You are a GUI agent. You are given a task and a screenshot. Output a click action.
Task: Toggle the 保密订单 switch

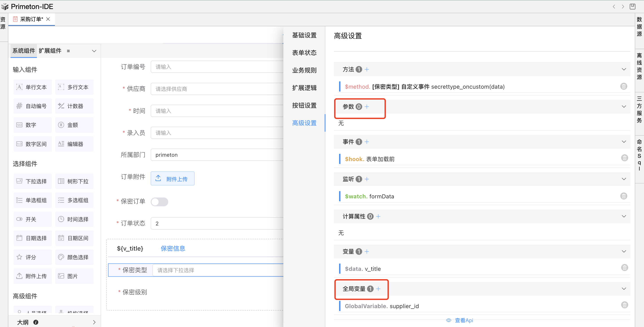(159, 202)
